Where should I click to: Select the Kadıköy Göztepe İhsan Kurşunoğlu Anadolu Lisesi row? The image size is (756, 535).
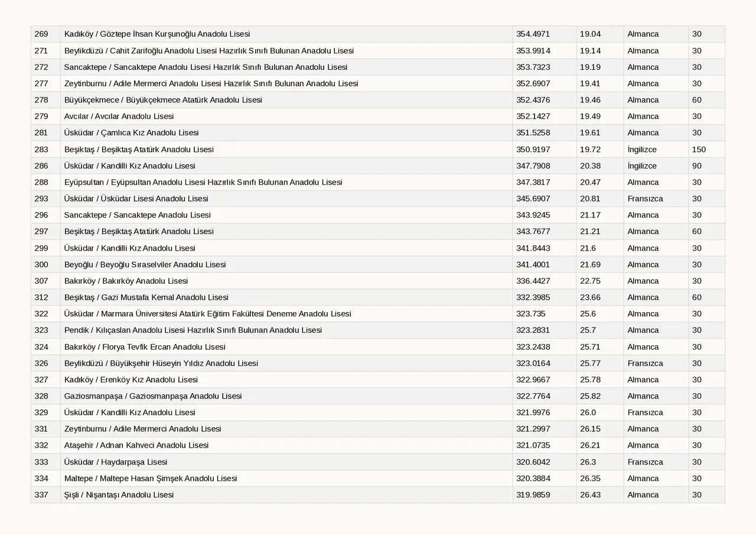pos(378,34)
